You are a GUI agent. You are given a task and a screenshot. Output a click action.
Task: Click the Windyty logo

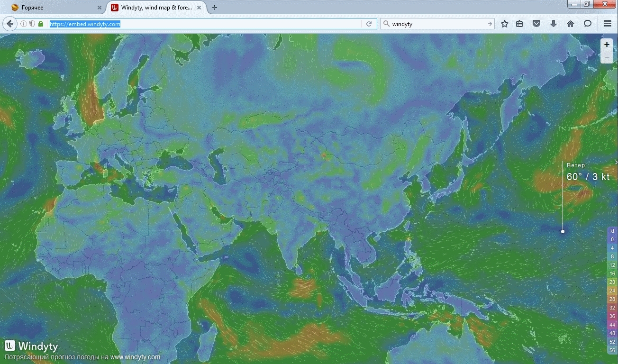(x=31, y=346)
